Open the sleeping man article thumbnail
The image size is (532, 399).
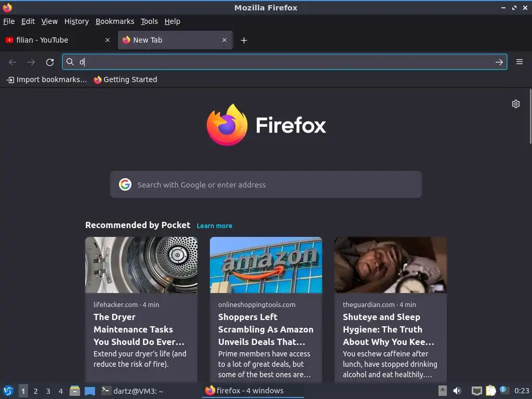pos(391,265)
